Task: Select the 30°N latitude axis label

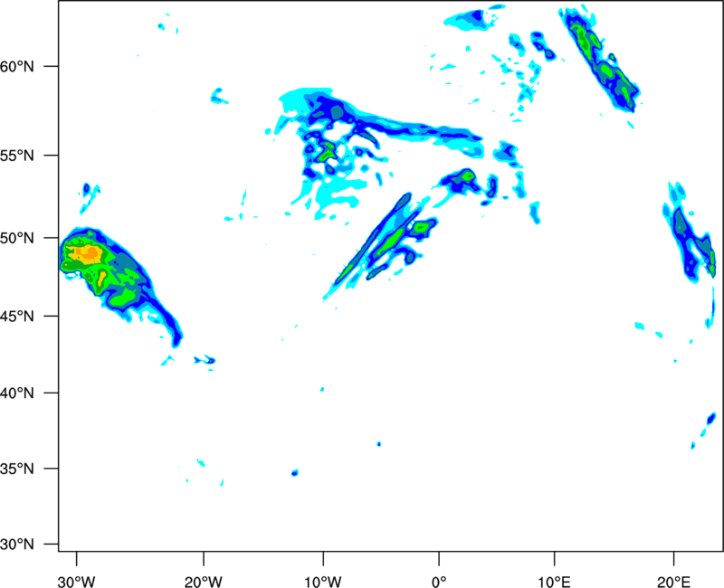Action: [17, 545]
